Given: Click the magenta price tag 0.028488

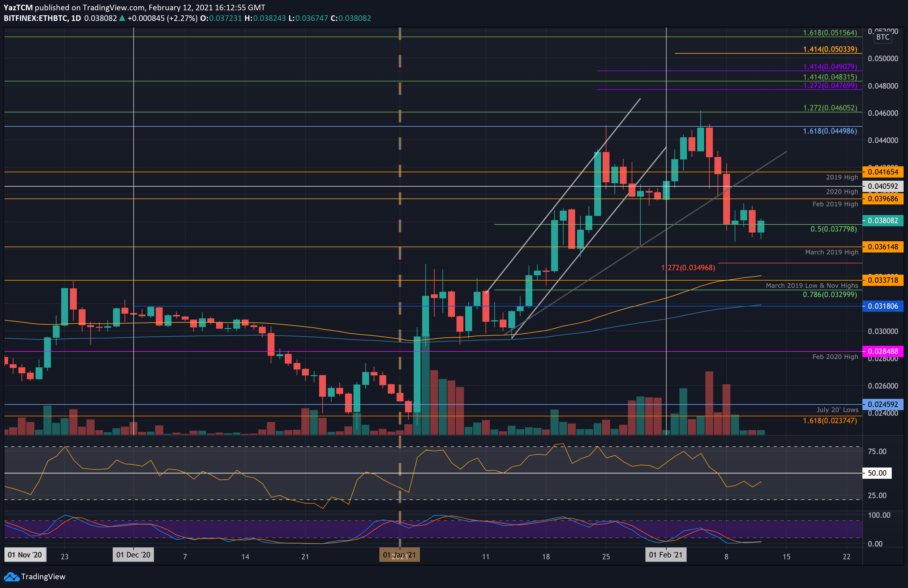Looking at the screenshot, I should [x=883, y=351].
